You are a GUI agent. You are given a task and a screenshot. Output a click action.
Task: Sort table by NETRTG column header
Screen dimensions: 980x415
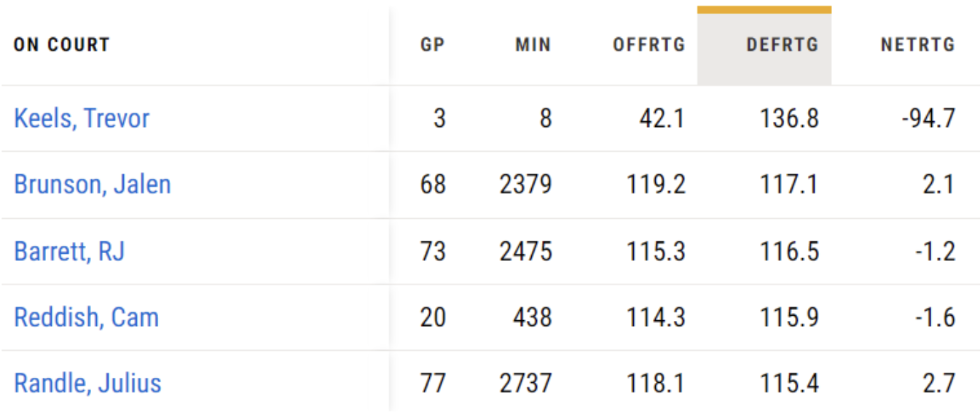point(918,45)
